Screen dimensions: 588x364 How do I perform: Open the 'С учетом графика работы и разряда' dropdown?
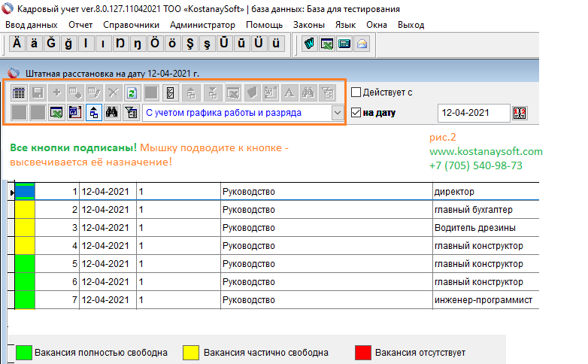[x=338, y=113]
